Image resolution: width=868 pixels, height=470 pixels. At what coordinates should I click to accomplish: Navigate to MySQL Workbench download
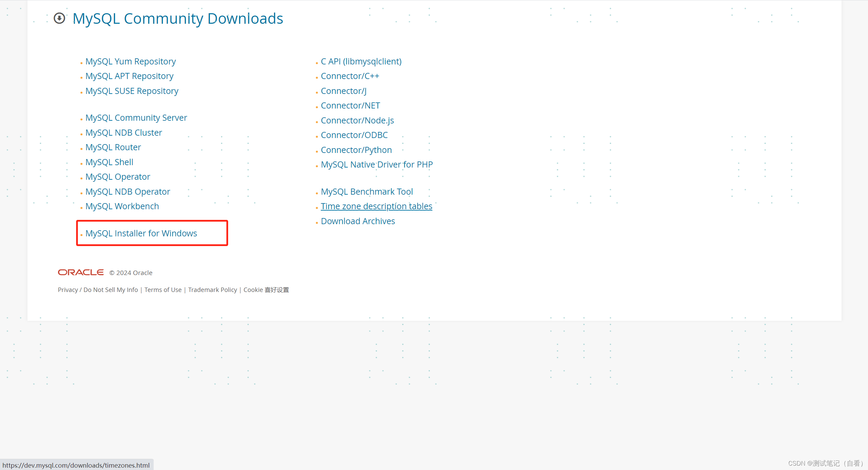tap(122, 206)
